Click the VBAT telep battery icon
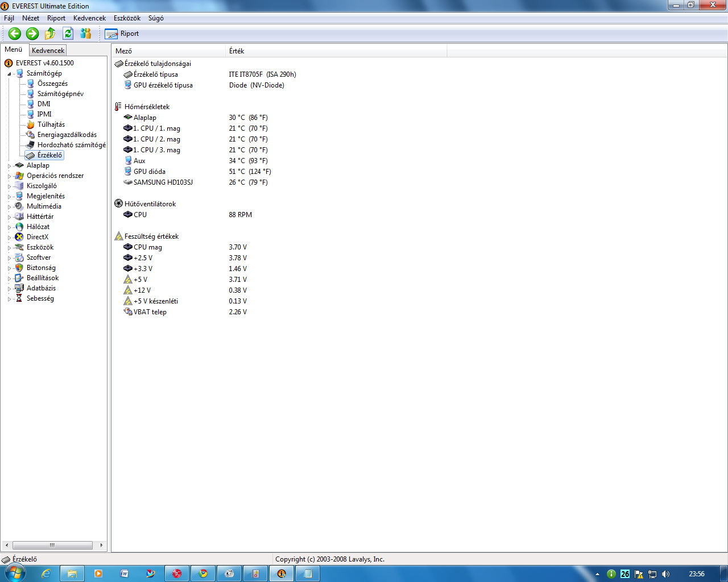The image size is (728, 582). tap(128, 312)
